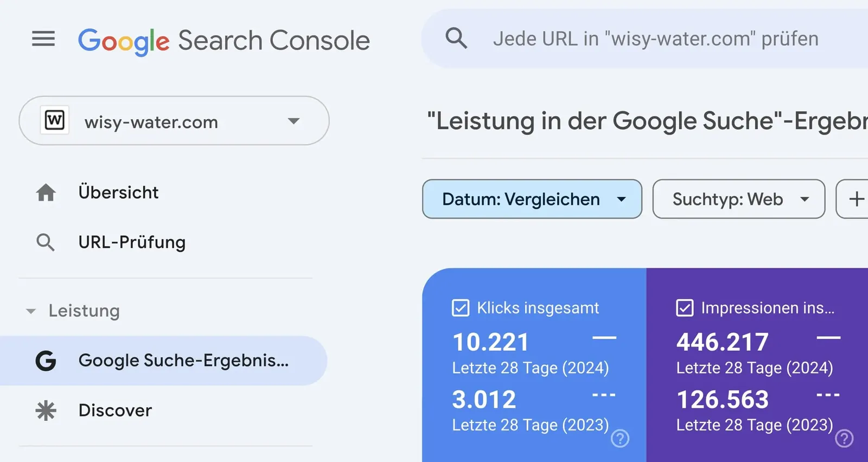
Task: Click the magnifier icon in URL search bar
Action: (456, 39)
